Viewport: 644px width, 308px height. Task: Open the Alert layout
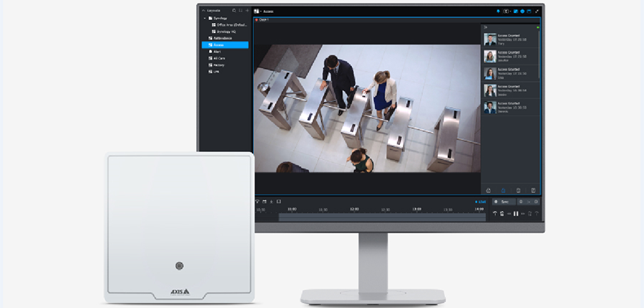click(217, 52)
